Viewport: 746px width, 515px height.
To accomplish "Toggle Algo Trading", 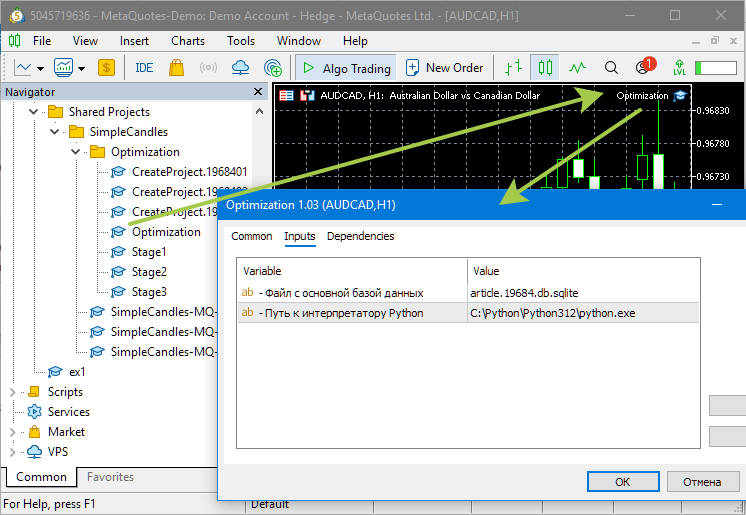I will (x=346, y=68).
